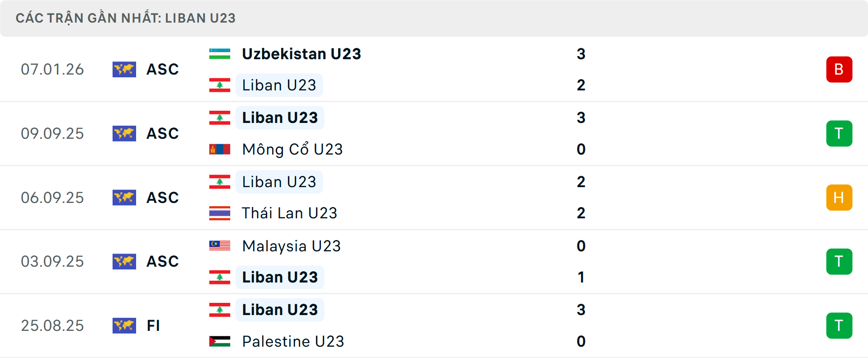Open the Palestine U23 team page
868x358 pixels.
pos(293,341)
